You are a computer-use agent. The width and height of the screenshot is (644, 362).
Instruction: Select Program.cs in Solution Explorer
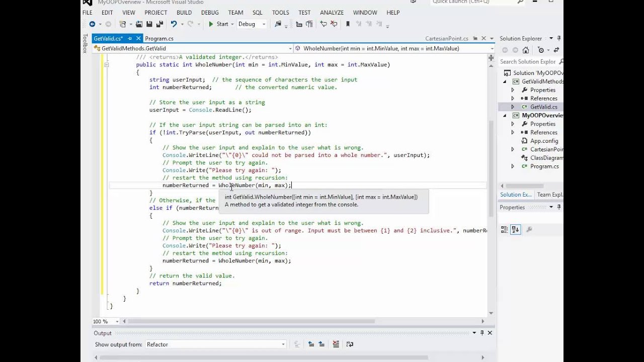544,166
